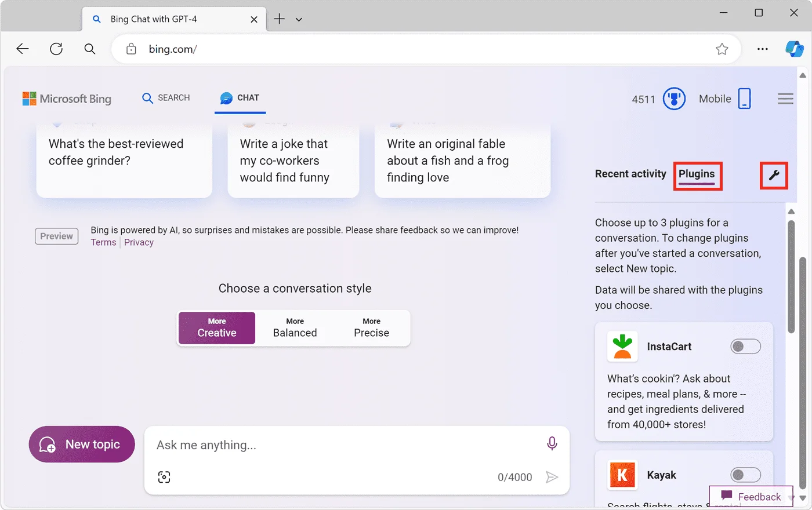Screen dimensions: 812x510
Task: Open the hamburger settings menu
Action: coord(785,99)
